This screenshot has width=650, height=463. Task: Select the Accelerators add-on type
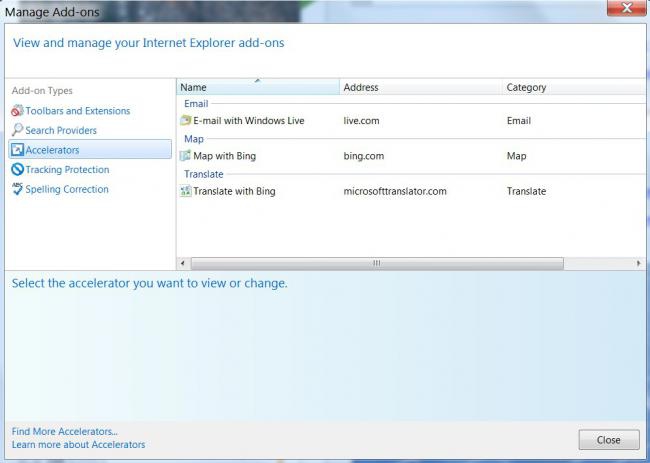(x=90, y=149)
